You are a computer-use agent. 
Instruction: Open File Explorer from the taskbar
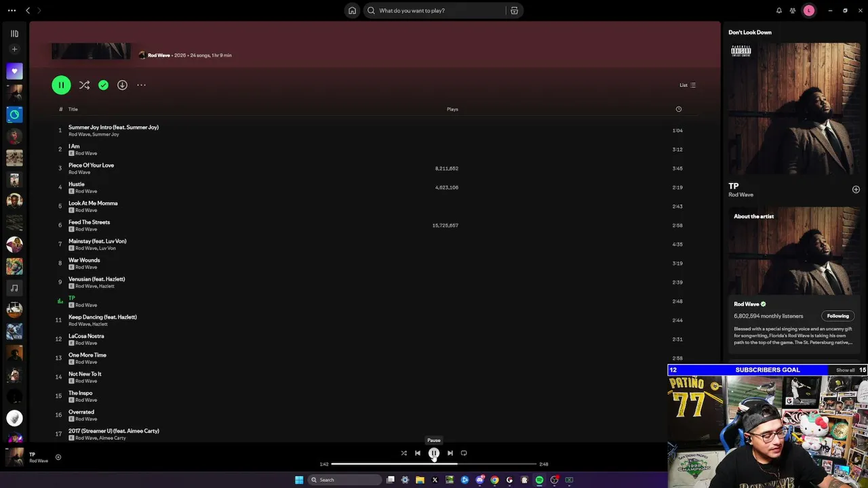click(420, 480)
